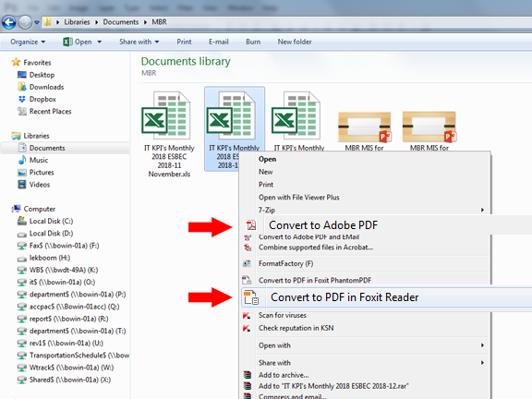Open Videos library in the sidebar

(x=33, y=185)
